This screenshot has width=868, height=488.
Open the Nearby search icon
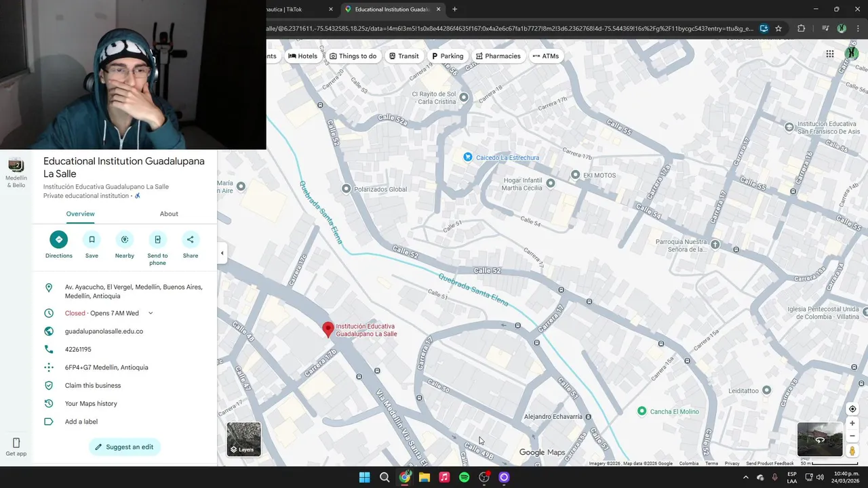click(x=125, y=239)
